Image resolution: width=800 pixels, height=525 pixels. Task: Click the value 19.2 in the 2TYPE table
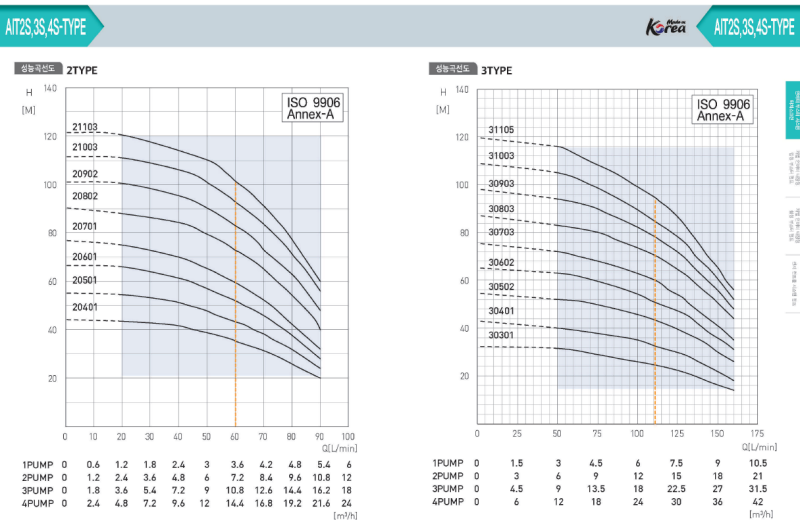pyautogui.click(x=292, y=504)
